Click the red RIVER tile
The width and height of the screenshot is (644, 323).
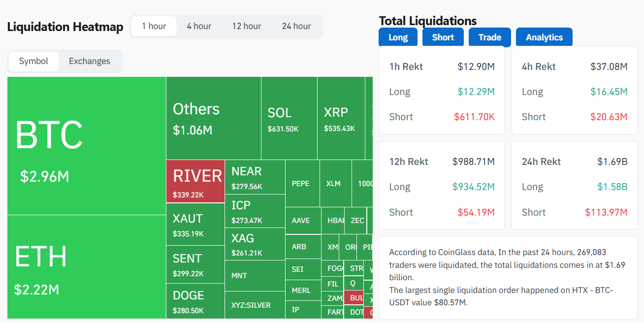point(195,182)
